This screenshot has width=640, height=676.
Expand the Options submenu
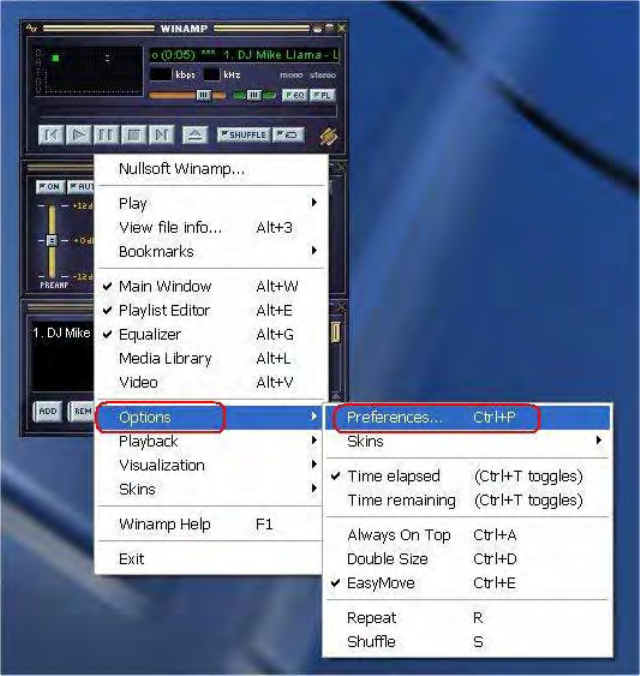click(210, 417)
